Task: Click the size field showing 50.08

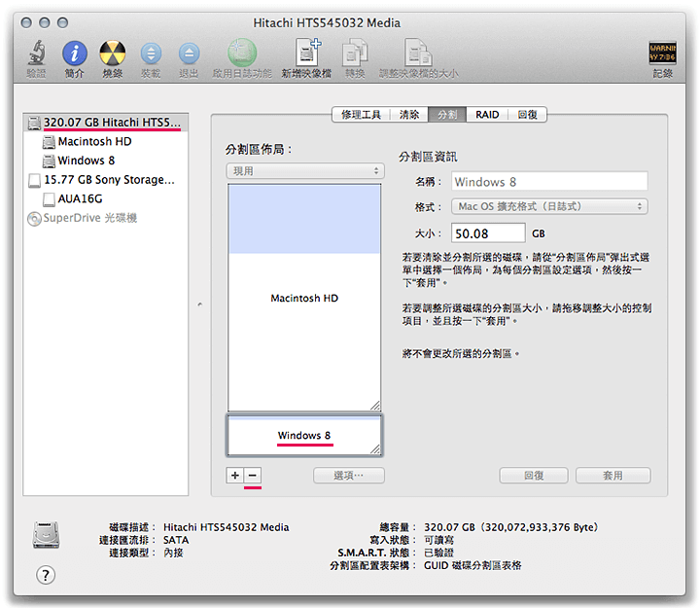Action: click(488, 233)
